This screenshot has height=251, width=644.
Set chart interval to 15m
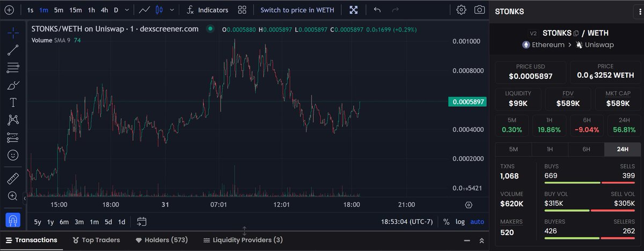76,10
